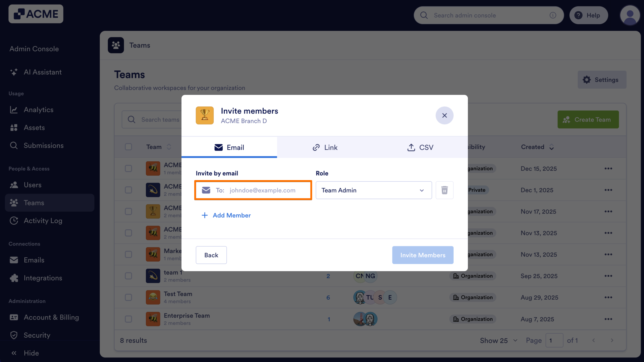Click the Submissions magnifier icon
The height and width of the screenshot is (362, 644).
tap(14, 145)
